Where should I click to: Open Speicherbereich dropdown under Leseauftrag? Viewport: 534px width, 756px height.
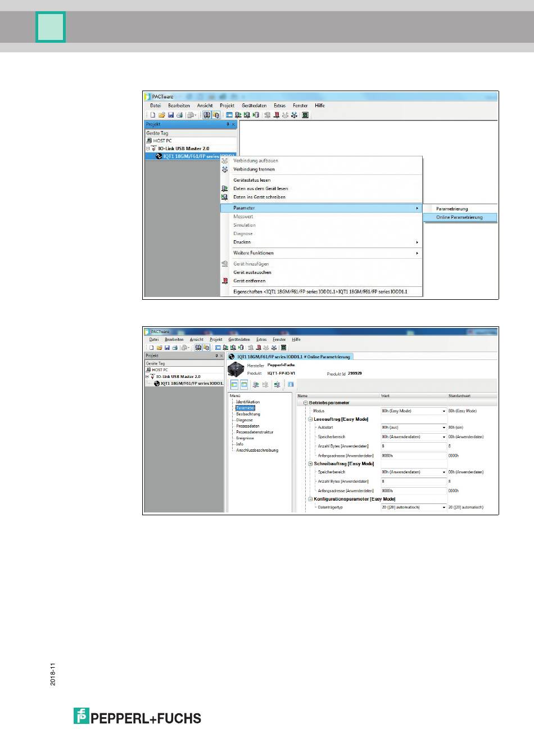[444, 437]
